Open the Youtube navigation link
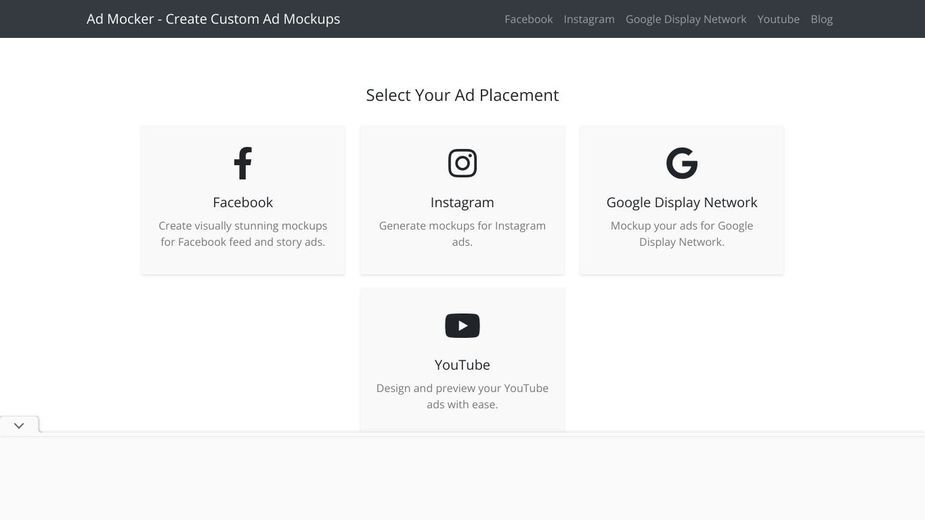 (x=778, y=19)
